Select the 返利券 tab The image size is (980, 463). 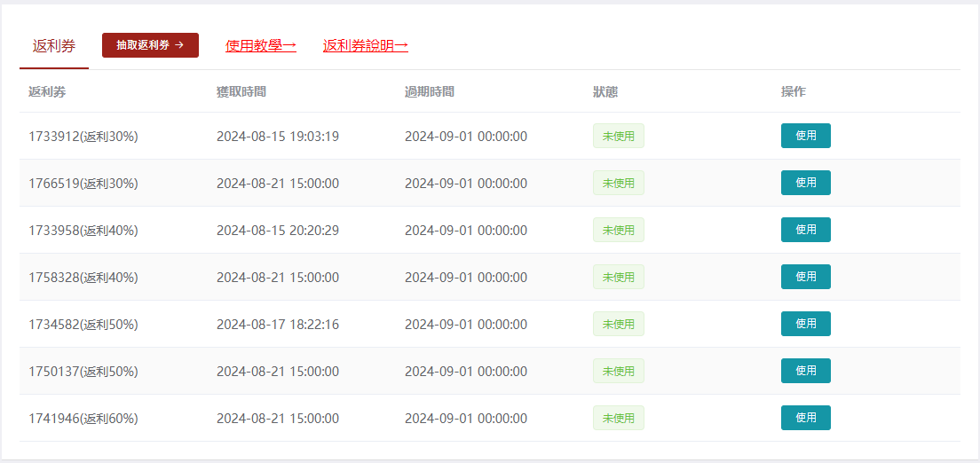(53, 46)
